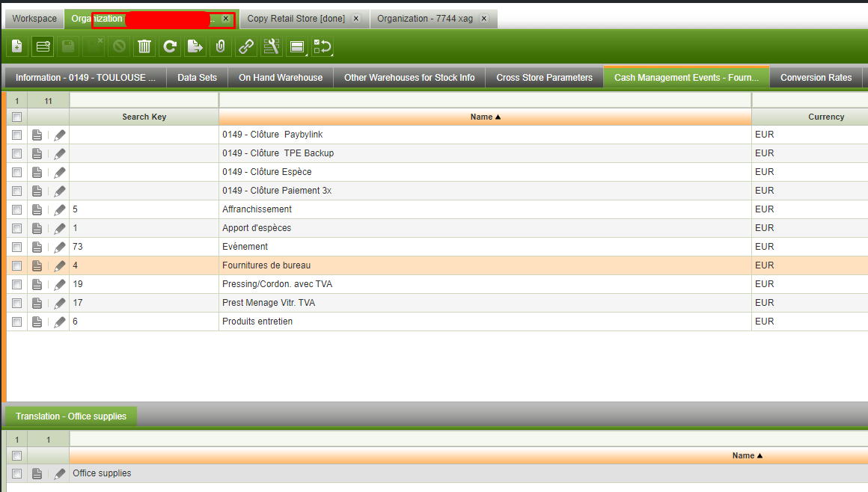The width and height of the screenshot is (868, 492).
Task: Open form view for Paybylink row
Action: point(37,135)
